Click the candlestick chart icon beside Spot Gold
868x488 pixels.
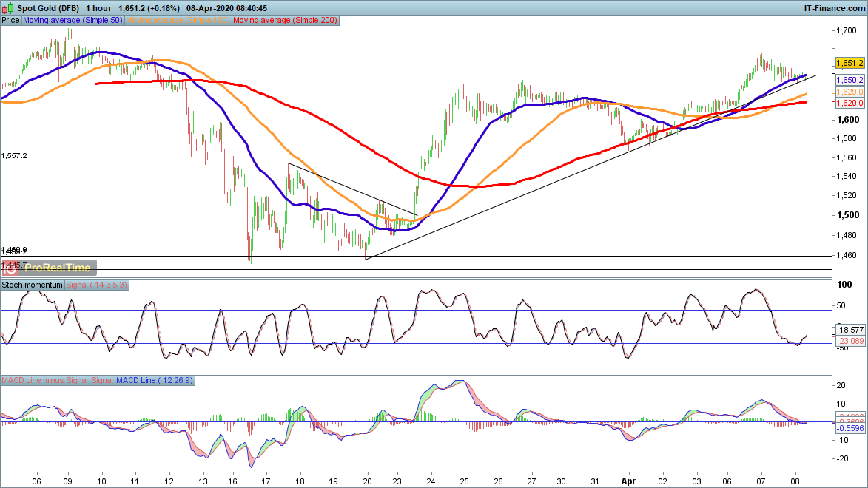[x=7, y=8]
